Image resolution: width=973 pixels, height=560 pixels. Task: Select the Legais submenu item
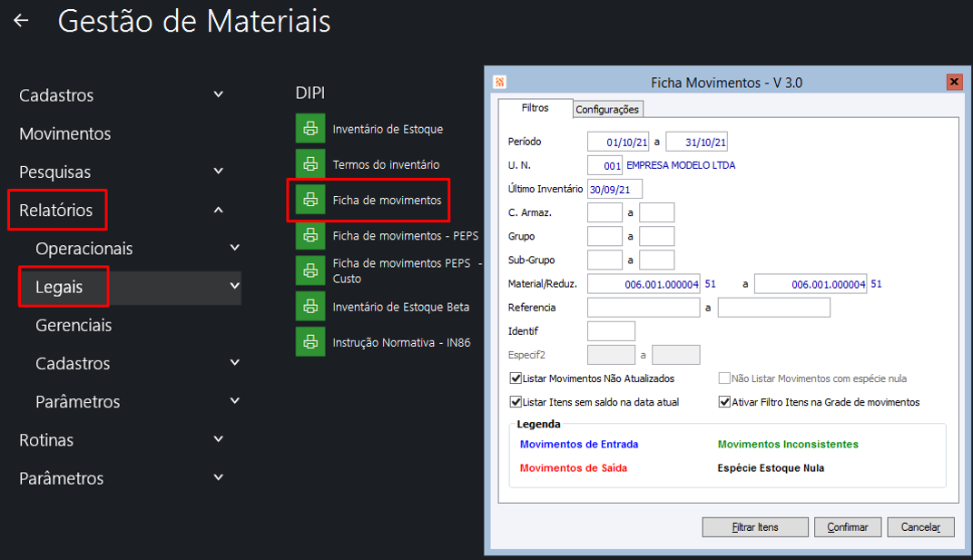[59, 287]
